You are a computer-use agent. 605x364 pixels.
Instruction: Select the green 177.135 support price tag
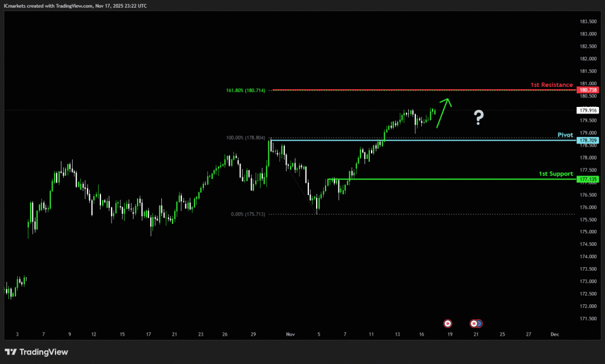(588, 179)
